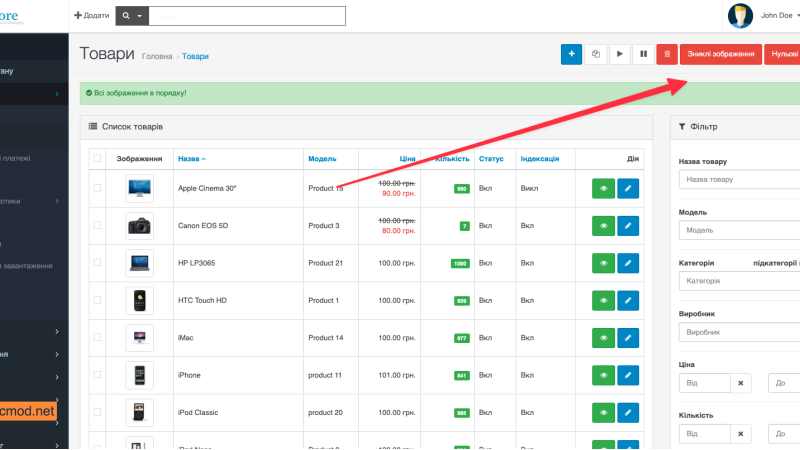Clear the Кількість Від field with x button
The height and width of the screenshot is (450, 800).
pyautogui.click(x=741, y=434)
